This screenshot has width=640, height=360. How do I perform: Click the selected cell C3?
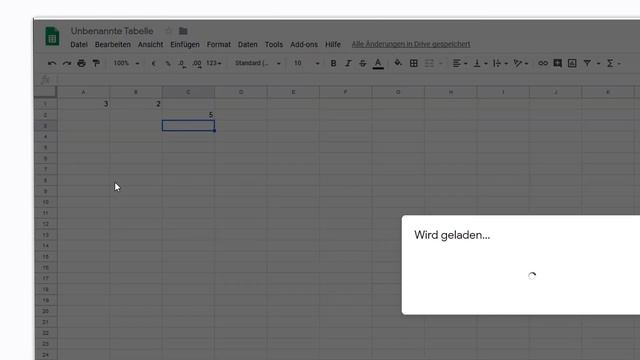(x=188, y=126)
